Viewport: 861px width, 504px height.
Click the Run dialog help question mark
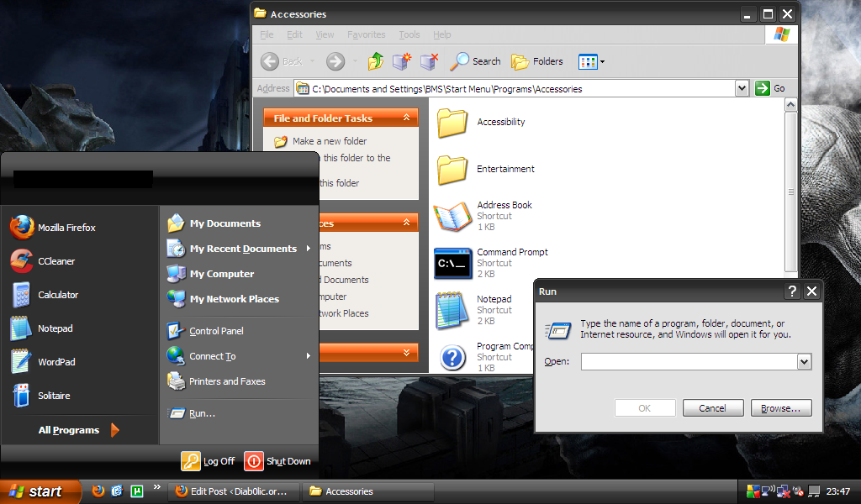tap(792, 291)
